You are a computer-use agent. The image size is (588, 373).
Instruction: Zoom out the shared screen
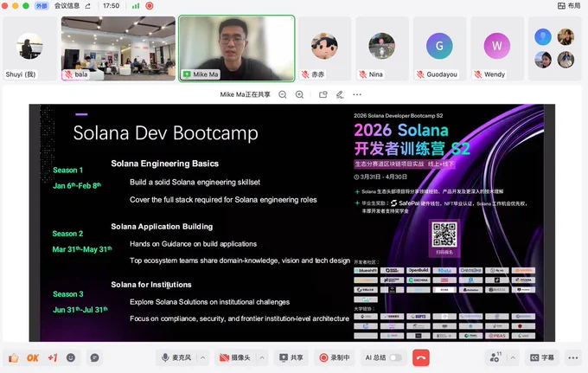pos(283,95)
